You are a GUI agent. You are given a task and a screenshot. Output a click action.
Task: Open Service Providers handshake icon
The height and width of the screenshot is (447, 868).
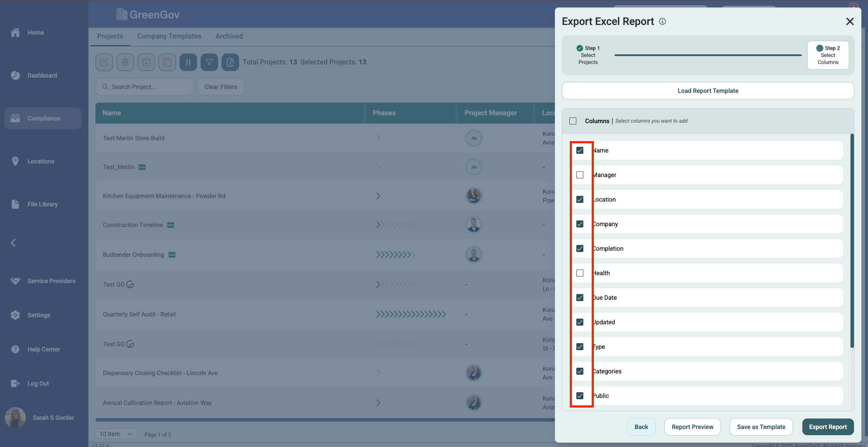coord(15,281)
